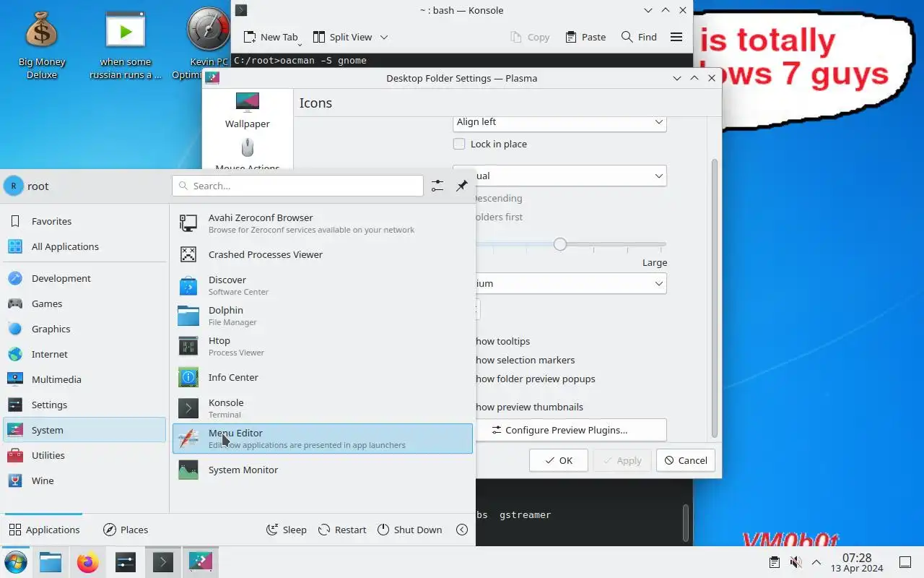Launch Menu Editor

click(322, 439)
